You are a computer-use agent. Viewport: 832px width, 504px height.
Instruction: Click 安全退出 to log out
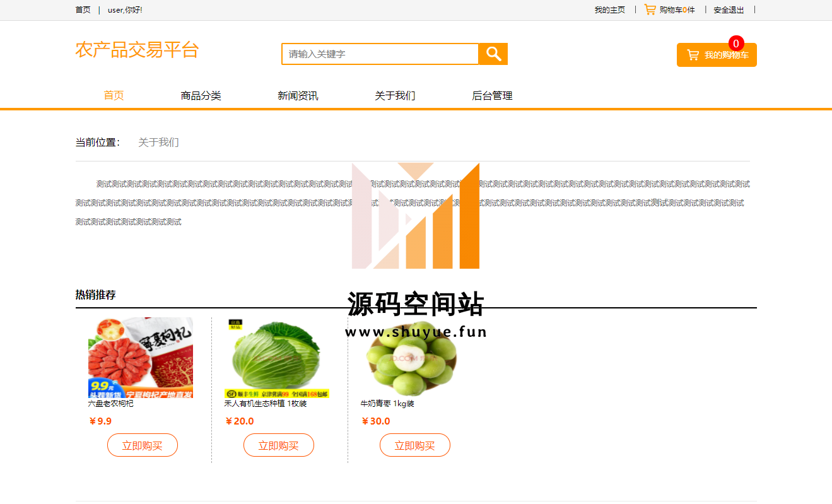(x=729, y=10)
